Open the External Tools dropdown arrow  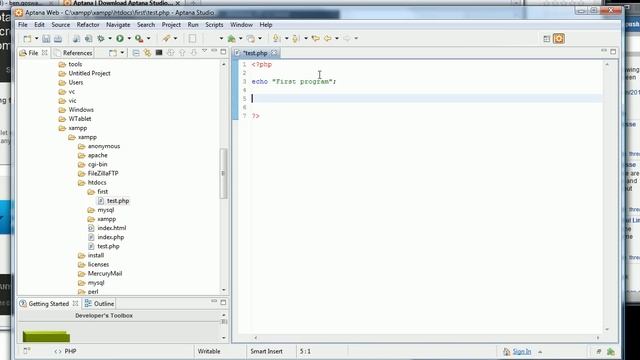click(149, 38)
